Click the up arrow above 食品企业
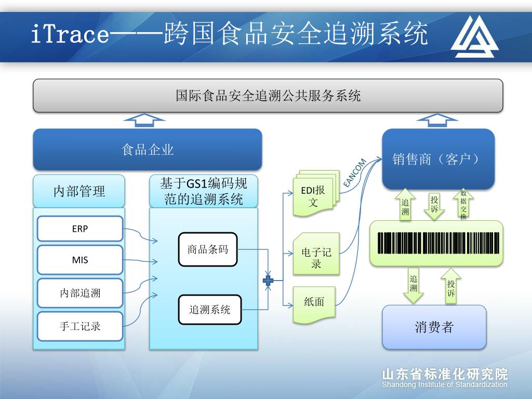This screenshot has height=399, width=532. (144, 120)
